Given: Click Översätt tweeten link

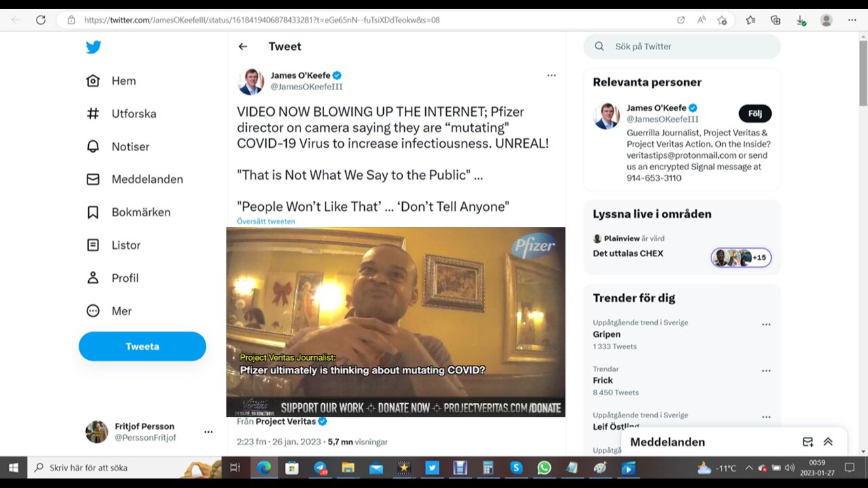Looking at the screenshot, I should (266, 221).
